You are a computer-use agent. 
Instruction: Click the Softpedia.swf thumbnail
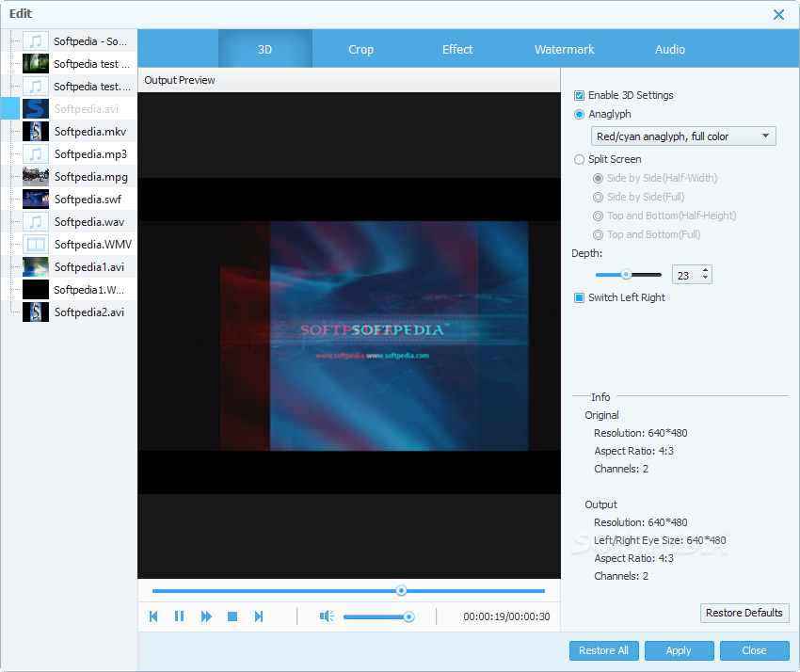tap(36, 199)
